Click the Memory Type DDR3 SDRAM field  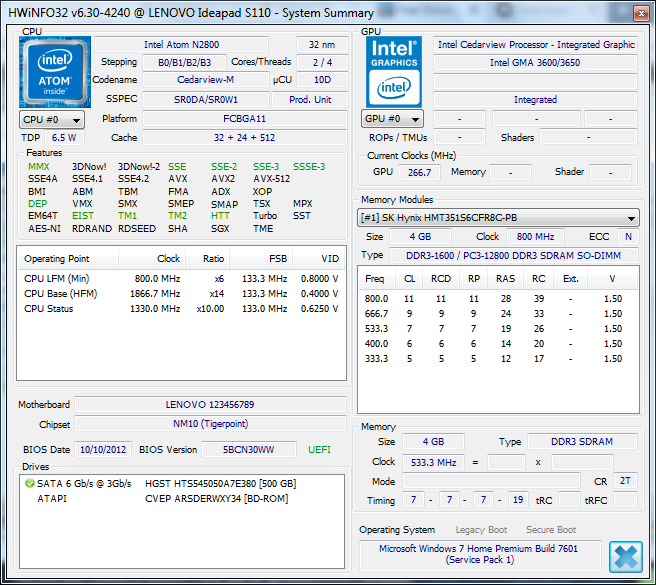(x=582, y=441)
